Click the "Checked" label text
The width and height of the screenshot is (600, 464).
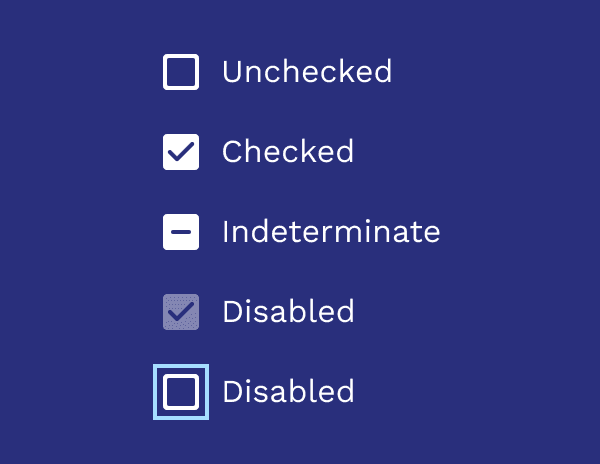coord(288,152)
